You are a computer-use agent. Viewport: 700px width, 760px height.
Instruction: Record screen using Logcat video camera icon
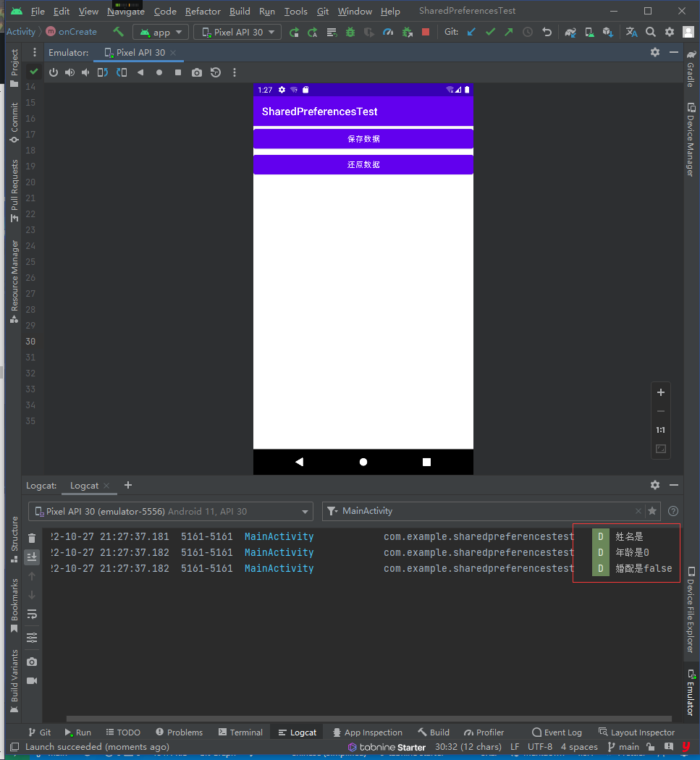pyautogui.click(x=32, y=680)
